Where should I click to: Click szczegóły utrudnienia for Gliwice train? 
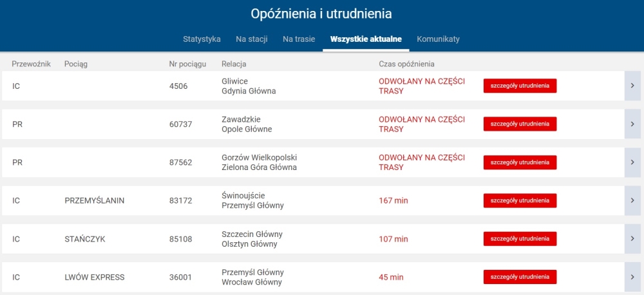[520, 86]
